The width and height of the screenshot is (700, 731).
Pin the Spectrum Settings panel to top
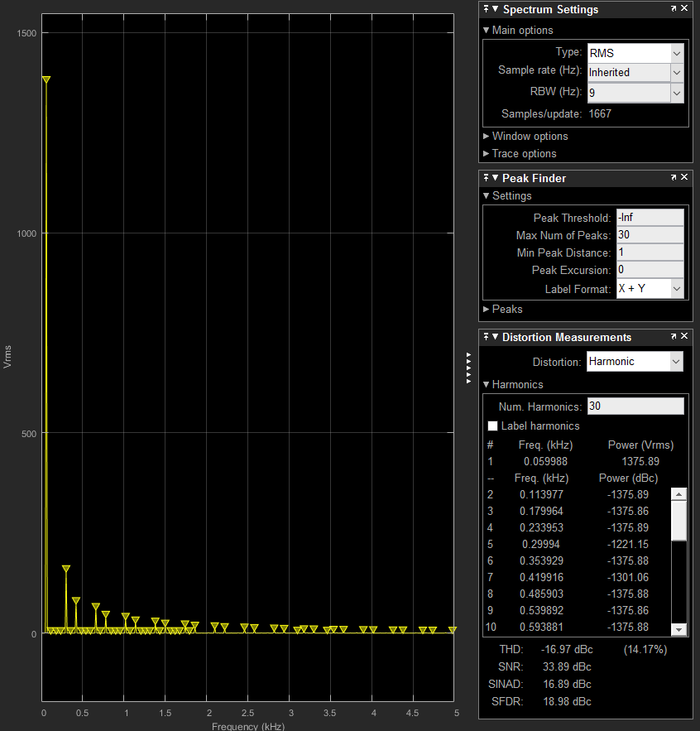(487, 9)
